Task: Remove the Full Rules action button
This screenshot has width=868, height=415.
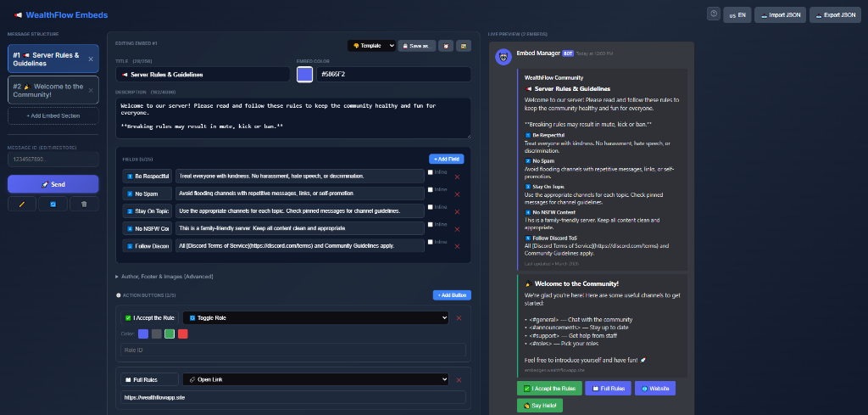Action: [459, 380]
